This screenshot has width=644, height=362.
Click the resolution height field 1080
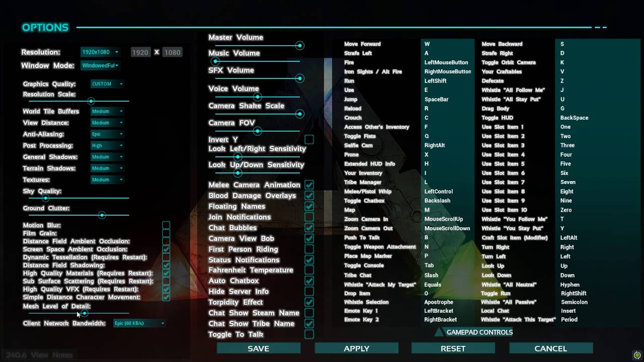tap(172, 52)
